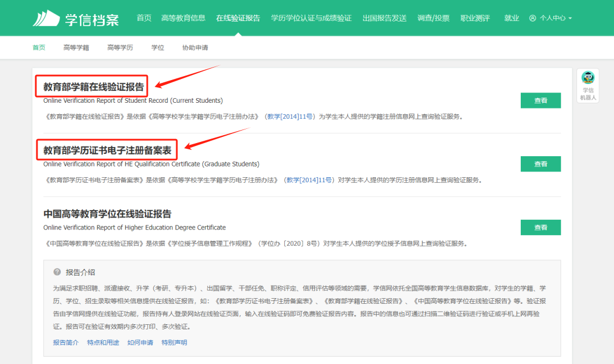Open 教学[2014]11号 link in the 学籍 description
This screenshot has height=364, width=614.
290,116
